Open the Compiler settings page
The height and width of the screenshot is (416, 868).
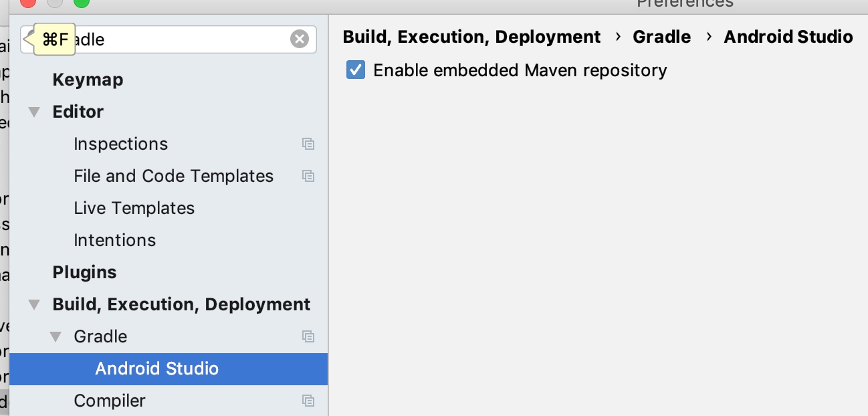[x=109, y=401]
